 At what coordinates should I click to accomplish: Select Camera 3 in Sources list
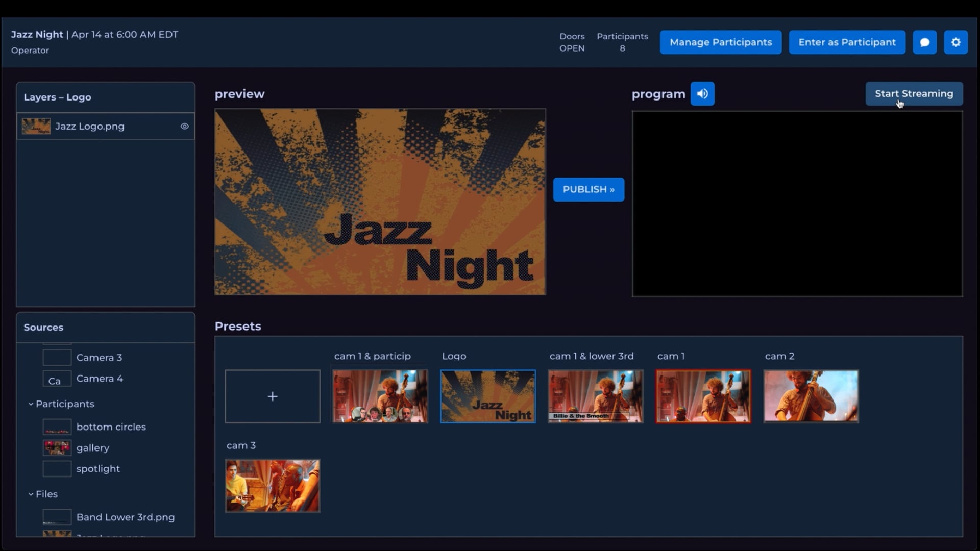(x=99, y=358)
